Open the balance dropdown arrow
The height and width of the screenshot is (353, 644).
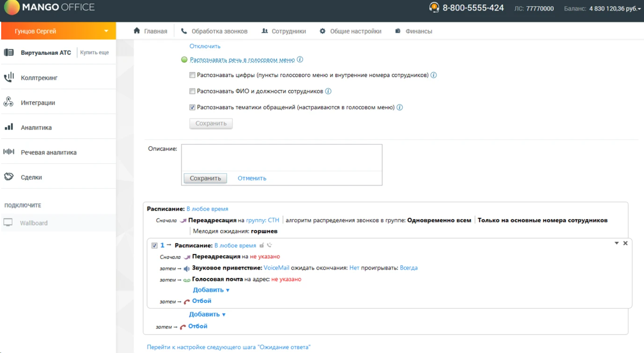tap(639, 9)
